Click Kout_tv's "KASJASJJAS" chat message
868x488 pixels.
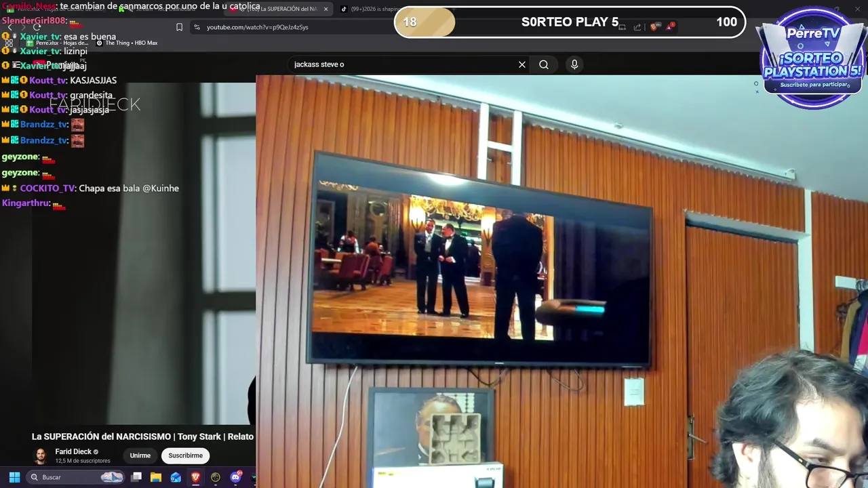pos(94,80)
